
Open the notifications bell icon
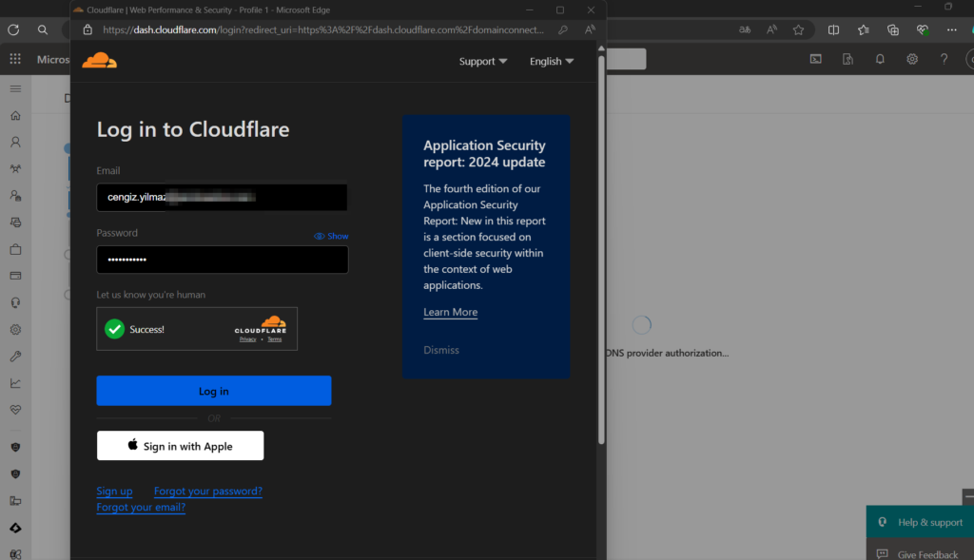click(x=880, y=59)
